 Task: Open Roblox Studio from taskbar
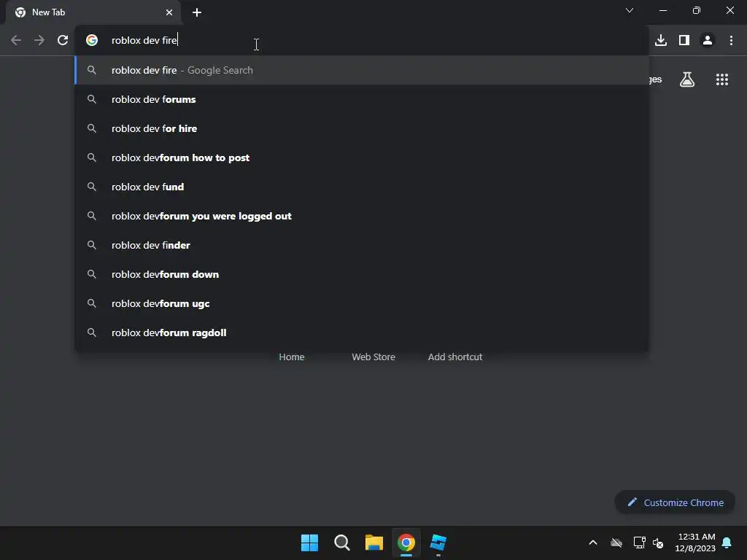click(x=438, y=542)
